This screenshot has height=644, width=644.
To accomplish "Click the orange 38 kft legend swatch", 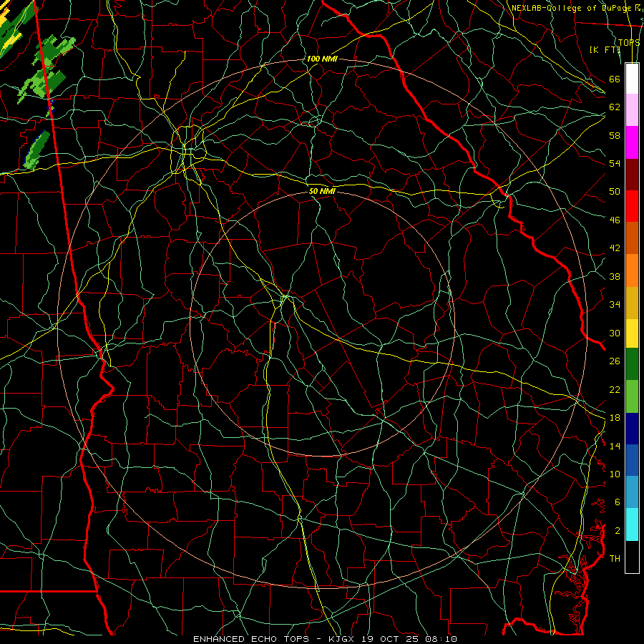I will coord(632,270).
